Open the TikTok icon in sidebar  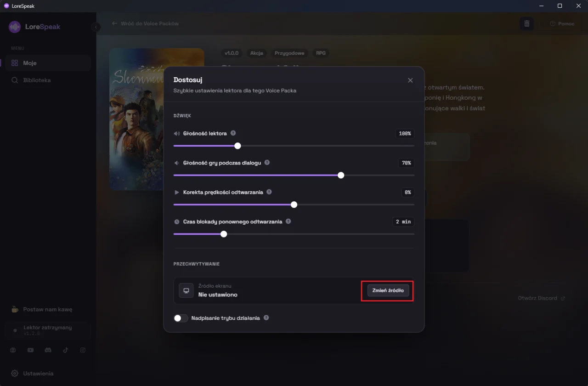click(x=65, y=350)
